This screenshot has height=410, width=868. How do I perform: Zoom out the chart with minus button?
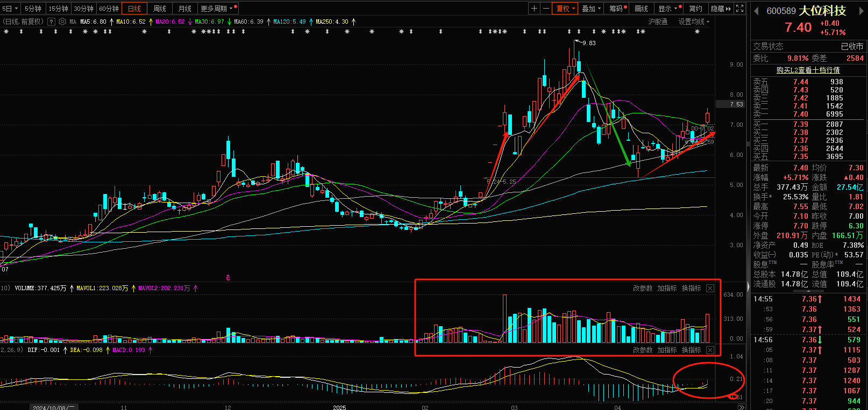click(546, 9)
